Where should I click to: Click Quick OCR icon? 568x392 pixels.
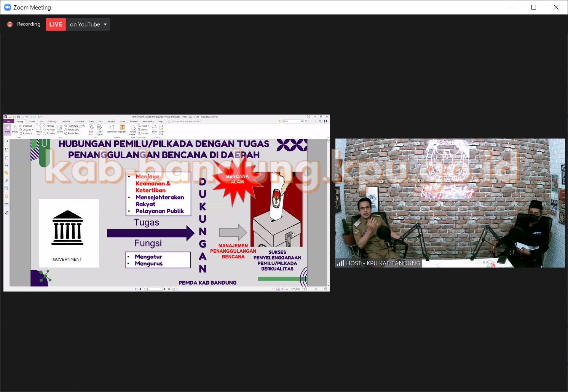(x=161, y=129)
